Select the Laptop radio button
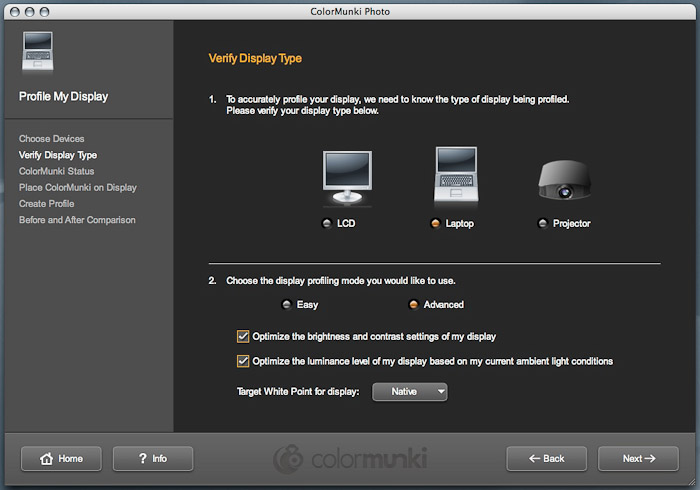The width and height of the screenshot is (700, 490). coord(436,224)
